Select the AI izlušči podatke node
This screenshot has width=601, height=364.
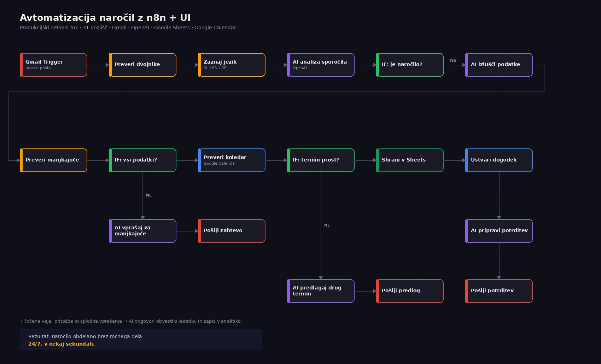[499, 65]
